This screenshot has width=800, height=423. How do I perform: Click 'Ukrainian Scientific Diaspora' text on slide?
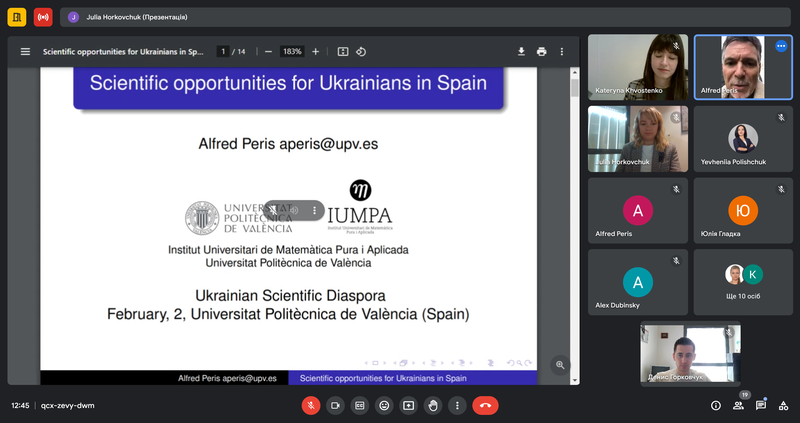click(290, 295)
